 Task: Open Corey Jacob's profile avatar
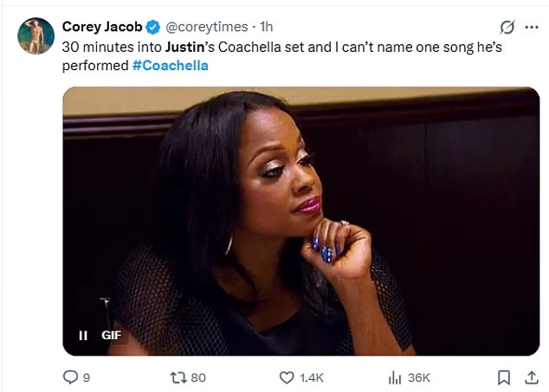point(36,35)
